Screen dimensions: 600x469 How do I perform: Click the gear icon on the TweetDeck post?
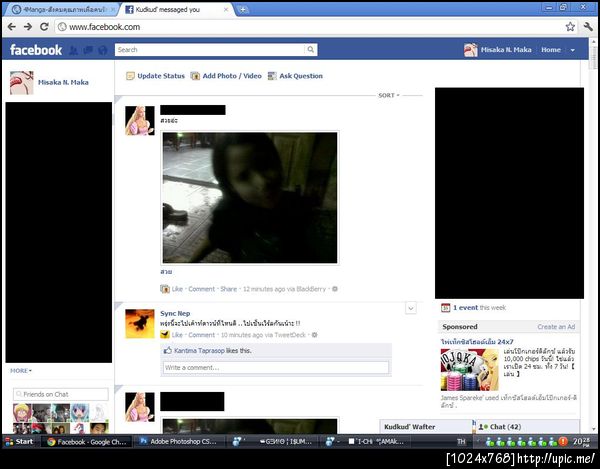(x=315, y=335)
